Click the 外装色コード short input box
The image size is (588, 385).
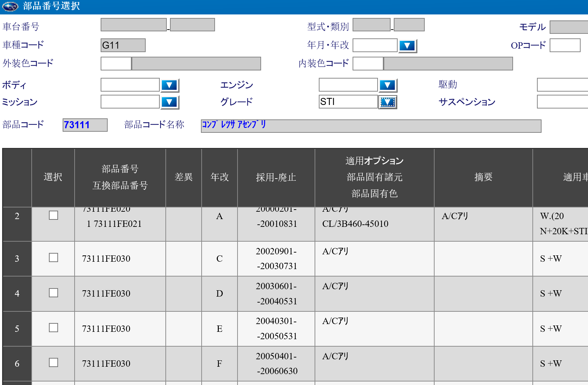tap(116, 64)
